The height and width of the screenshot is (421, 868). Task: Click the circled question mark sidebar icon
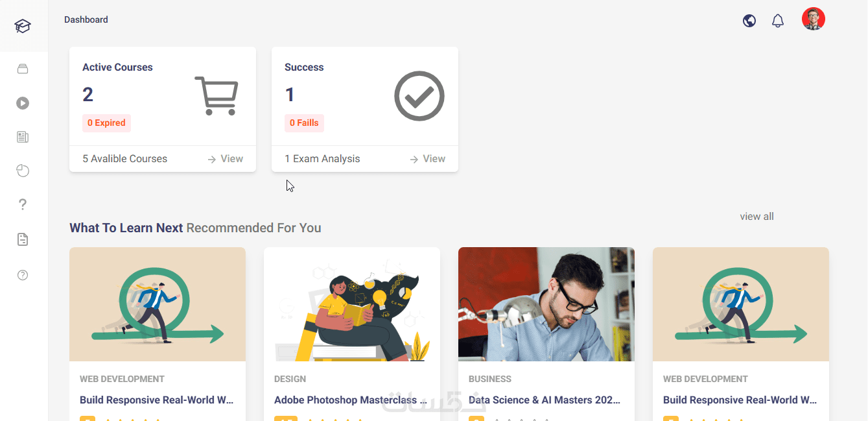(x=23, y=275)
